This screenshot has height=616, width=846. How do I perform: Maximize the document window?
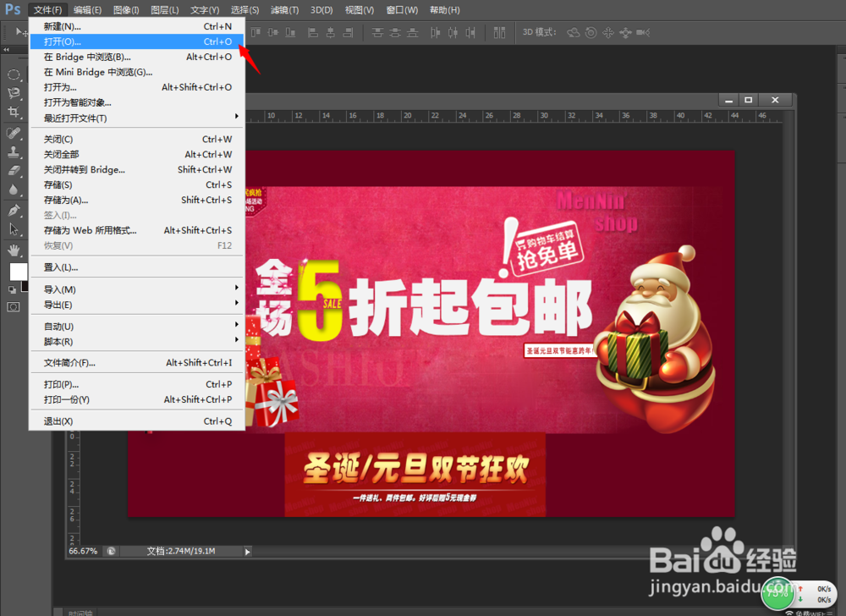point(749,100)
